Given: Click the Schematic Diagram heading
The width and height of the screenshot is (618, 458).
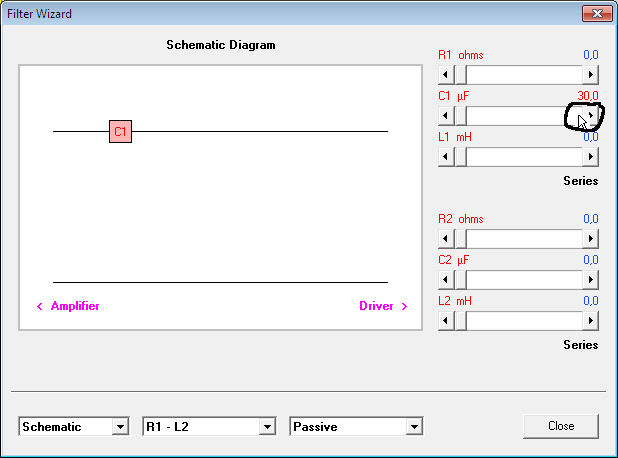Looking at the screenshot, I should click(221, 45).
